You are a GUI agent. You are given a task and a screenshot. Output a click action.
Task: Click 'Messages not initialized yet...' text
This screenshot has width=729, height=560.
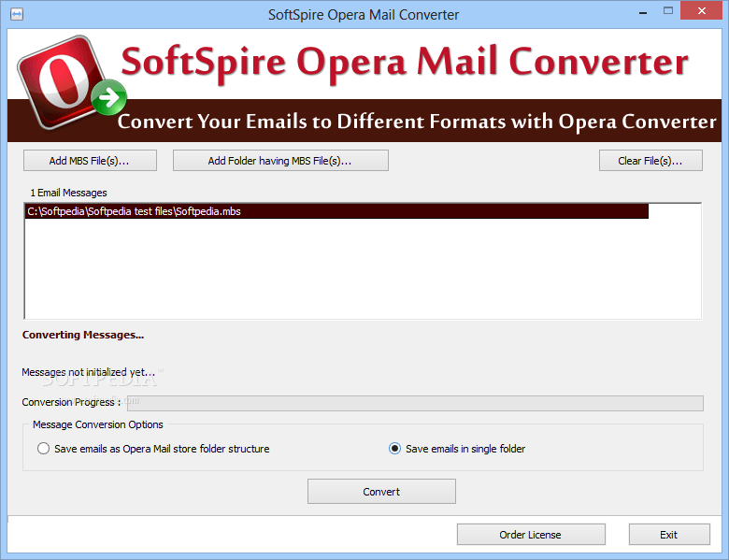point(89,372)
